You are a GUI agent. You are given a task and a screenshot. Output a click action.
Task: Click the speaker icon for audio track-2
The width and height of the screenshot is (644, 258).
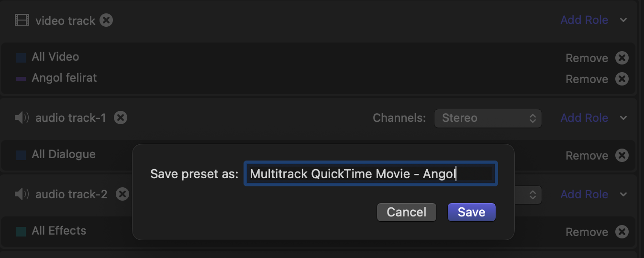pos(22,194)
